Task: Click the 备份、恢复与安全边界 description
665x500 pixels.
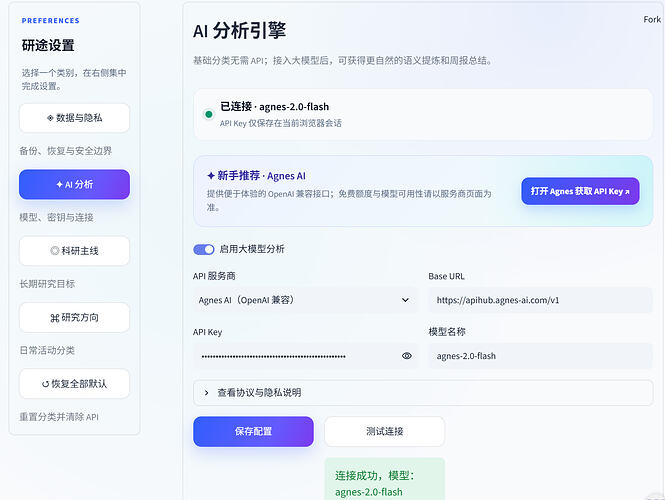Action: coord(66,151)
